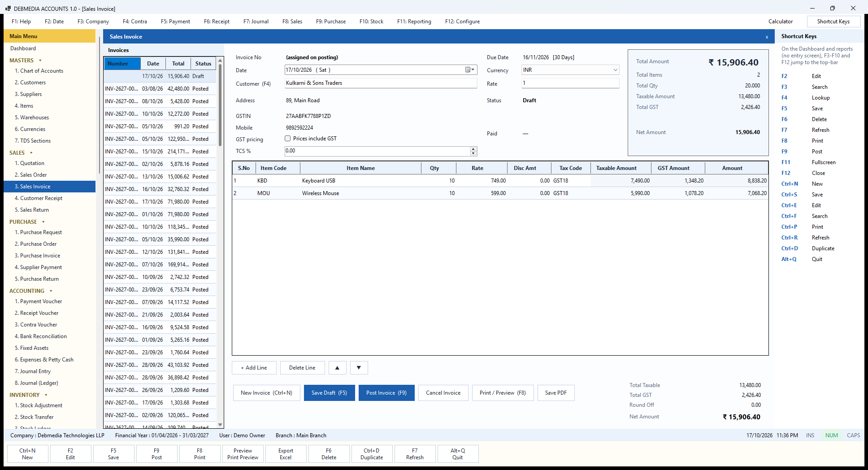
Task: Move line down with the down-arrow button
Action: [x=359, y=368]
